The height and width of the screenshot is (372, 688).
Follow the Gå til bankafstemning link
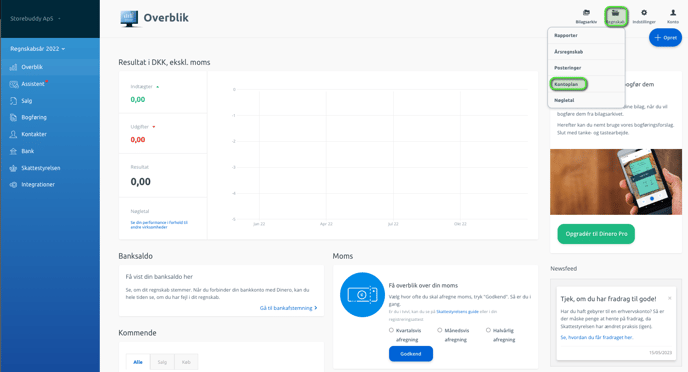288,308
